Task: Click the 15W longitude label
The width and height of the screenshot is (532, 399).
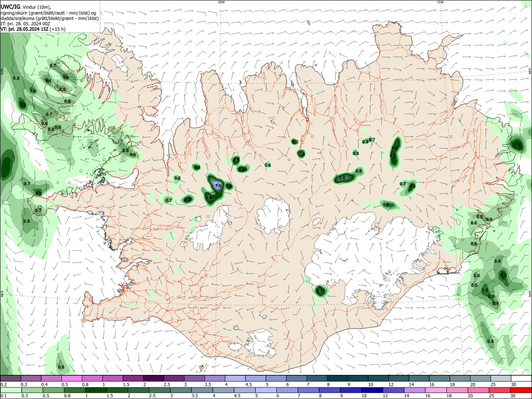Action: point(440,2)
